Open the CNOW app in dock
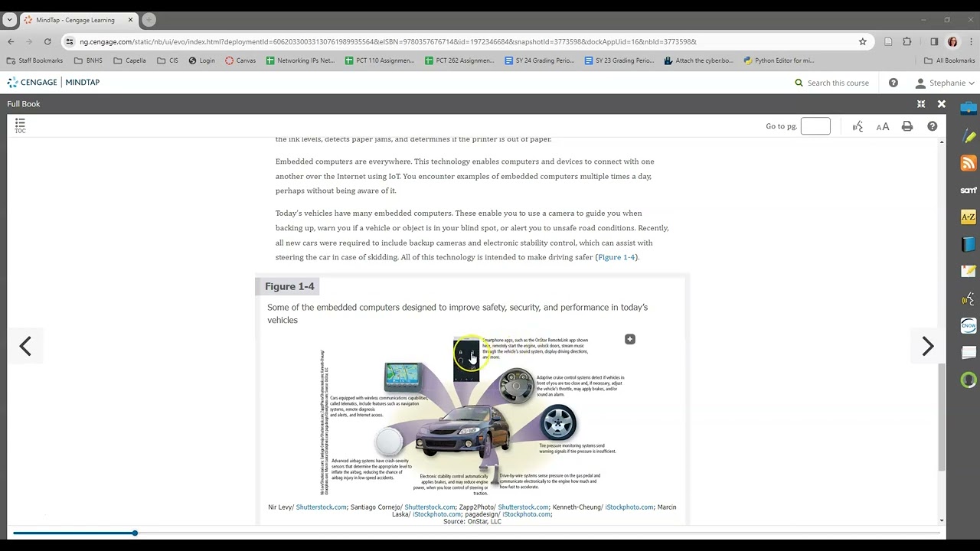Image resolution: width=980 pixels, height=551 pixels. [969, 326]
